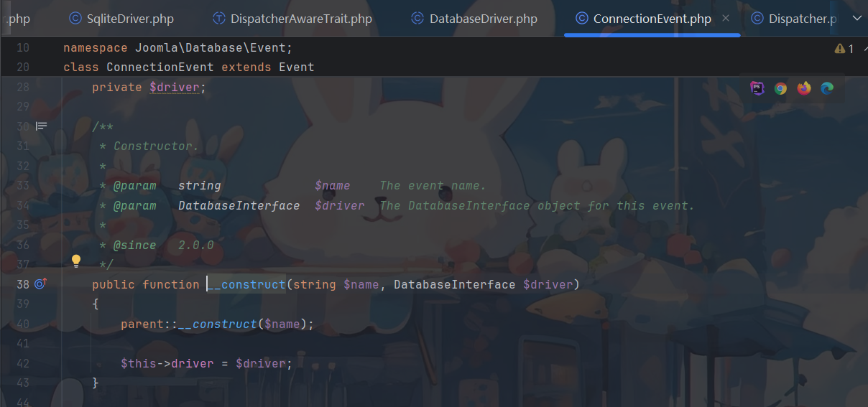Click DatabaseInterface type in constructor signature
This screenshot has width=868, height=407.
[x=454, y=285]
